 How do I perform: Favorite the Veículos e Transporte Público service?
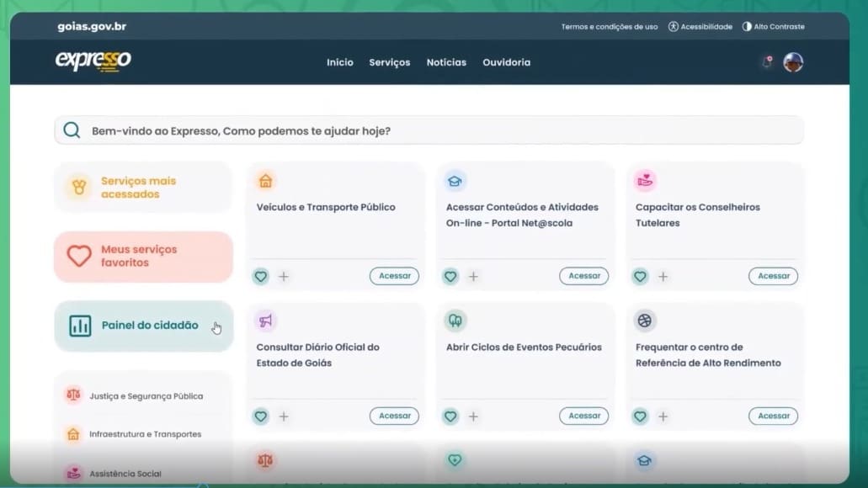[261, 276]
